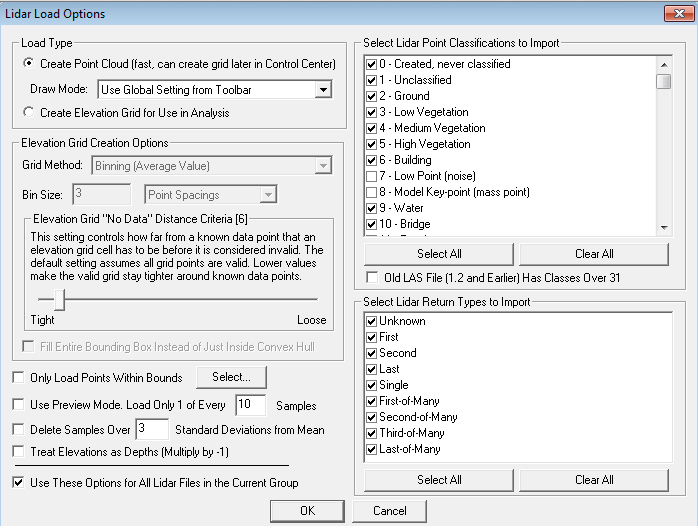Screen dimensions: 698x528
Task: Check the 7 - Low Point (noise) class
Action: point(373,176)
